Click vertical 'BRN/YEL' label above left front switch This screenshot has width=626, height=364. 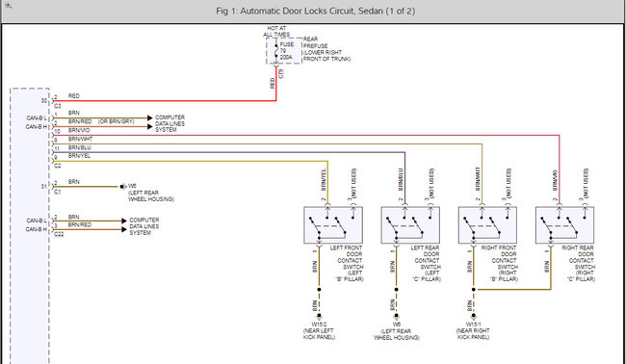click(324, 180)
